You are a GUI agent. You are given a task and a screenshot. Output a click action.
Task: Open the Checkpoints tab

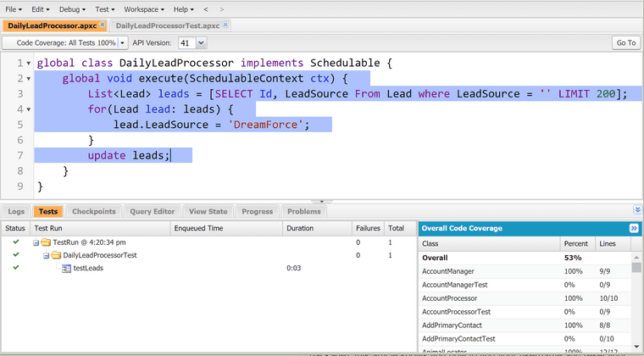pos(94,211)
